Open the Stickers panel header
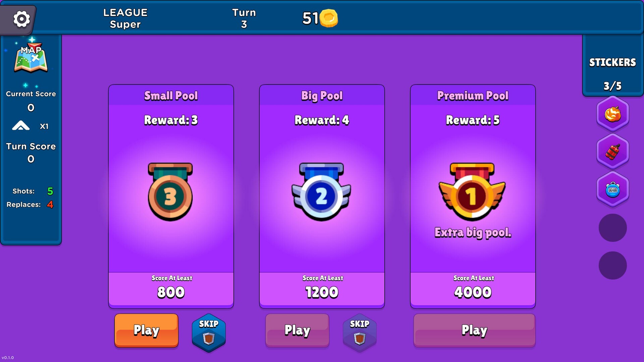 pyautogui.click(x=612, y=62)
